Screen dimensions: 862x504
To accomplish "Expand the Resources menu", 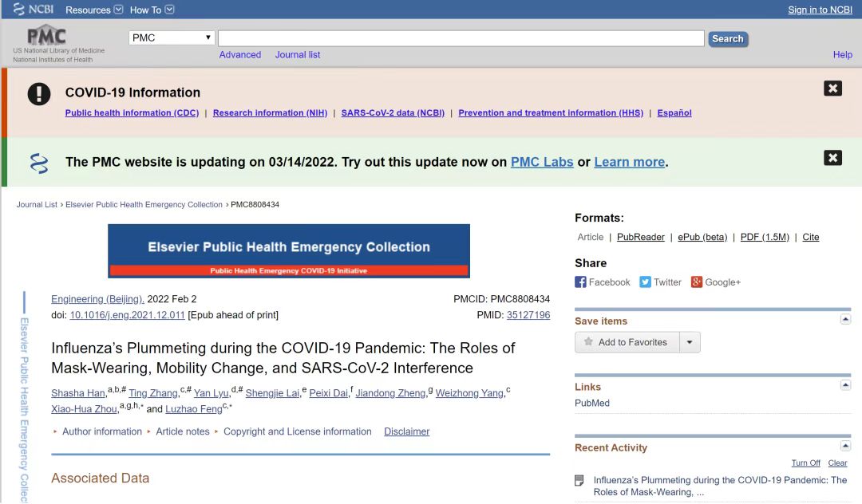I will 119,10.
